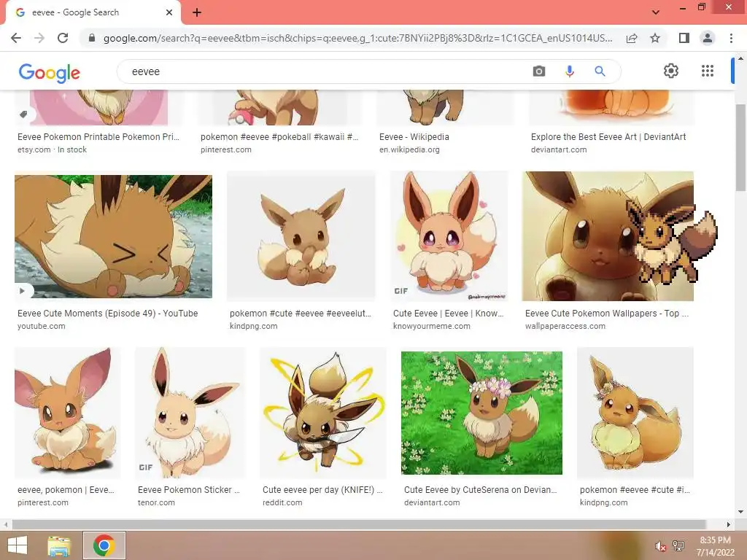Screen dimensions: 747x560
Task: Open Cute Eevee by CuteSerena image
Action: point(481,413)
